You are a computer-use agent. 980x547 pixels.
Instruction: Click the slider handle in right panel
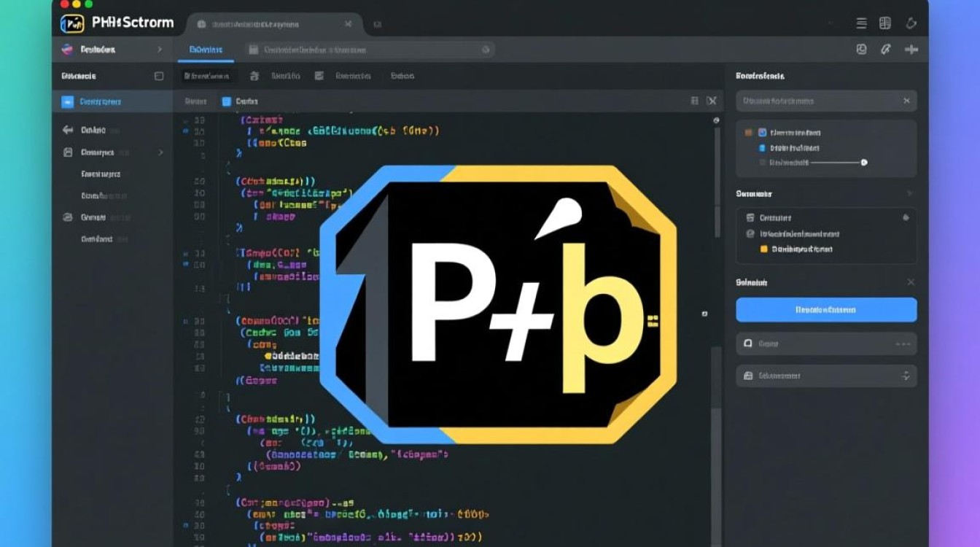pos(864,163)
